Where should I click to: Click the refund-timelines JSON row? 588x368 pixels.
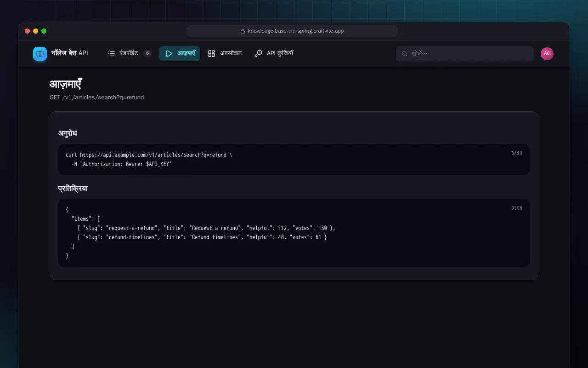(x=202, y=237)
